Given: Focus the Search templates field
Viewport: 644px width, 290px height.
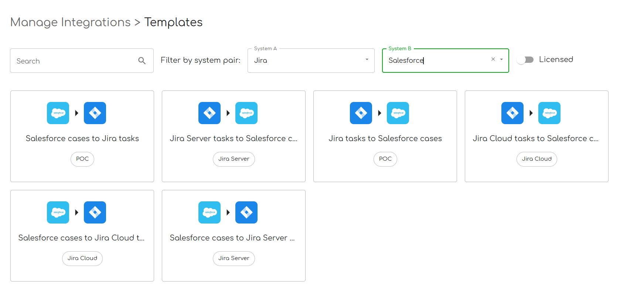Looking at the screenshot, I should [82, 61].
